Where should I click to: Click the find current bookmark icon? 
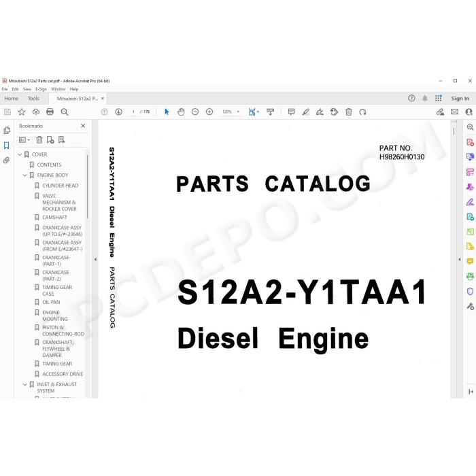[x=62, y=139]
